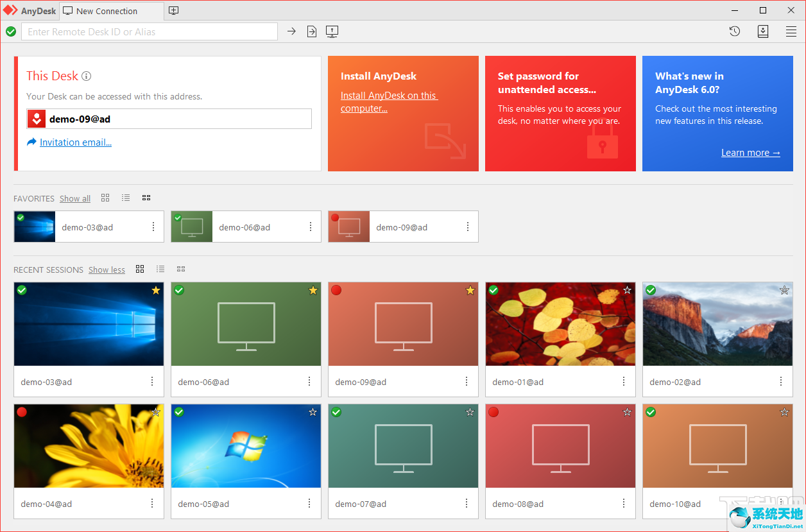Open three-dot menu on demo-10@ad
The height and width of the screenshot is (532, 806).
(x=781, y=503)
